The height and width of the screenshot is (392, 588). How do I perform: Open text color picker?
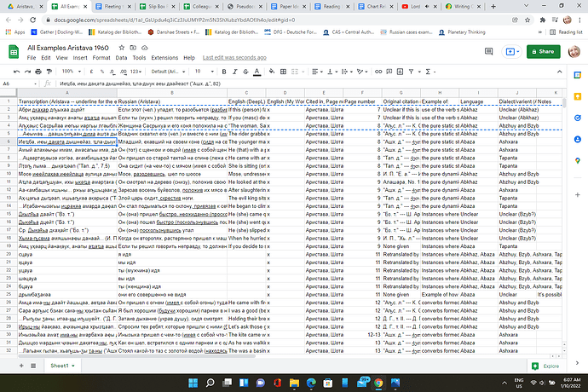[x=257, y=72]
